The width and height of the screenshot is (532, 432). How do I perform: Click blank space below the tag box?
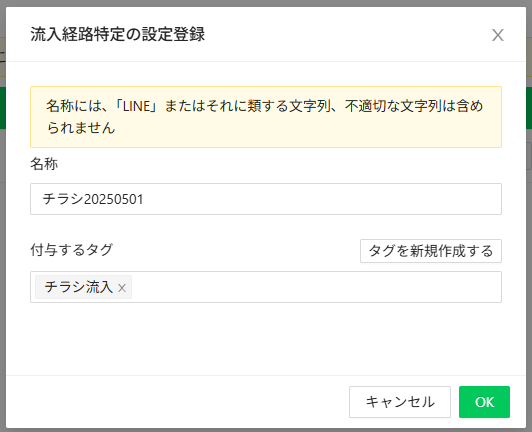pyautogui.click(x=266, y=339)
